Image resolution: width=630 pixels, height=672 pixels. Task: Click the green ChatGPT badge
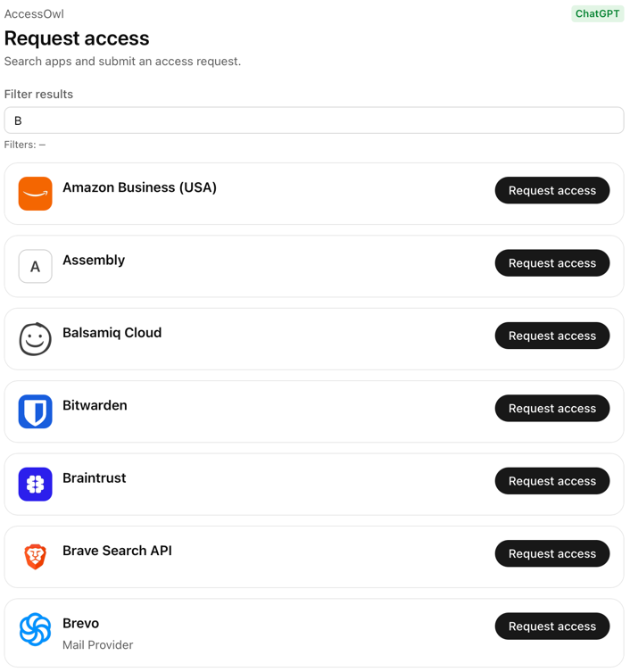click(x=597, y=13)
